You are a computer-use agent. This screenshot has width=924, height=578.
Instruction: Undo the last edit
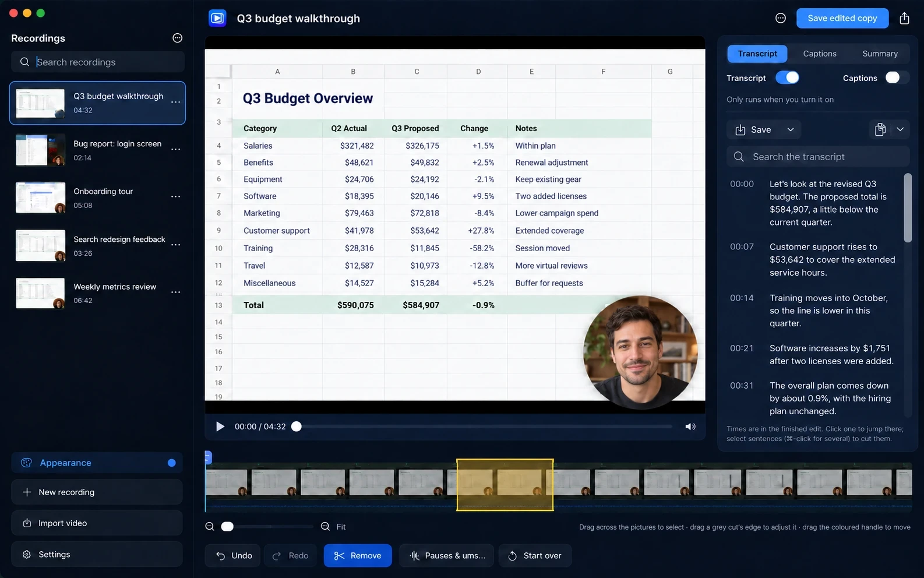[234, 556]
